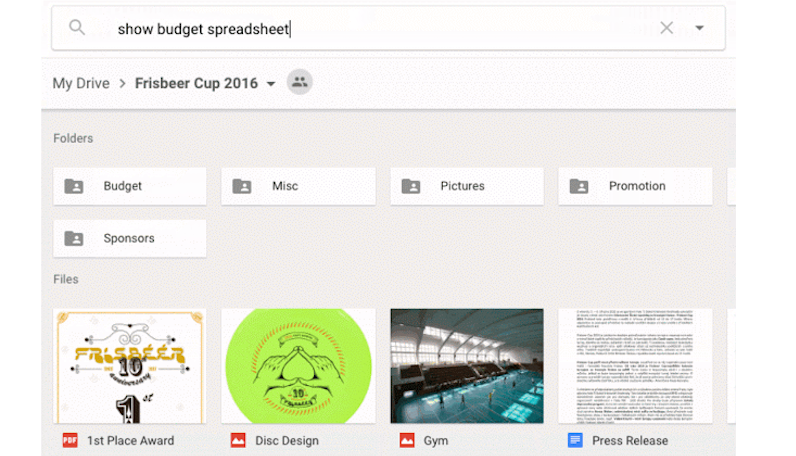Select the Disc Design thumbnail
This screenshot has height=456, width=796.
click(x=298, y=366)
